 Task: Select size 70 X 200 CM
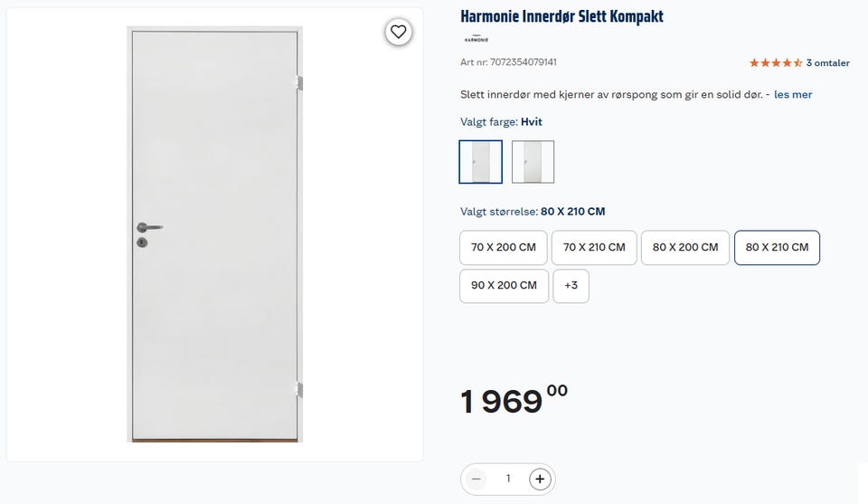pyautogui.click(x=504, y=248)
